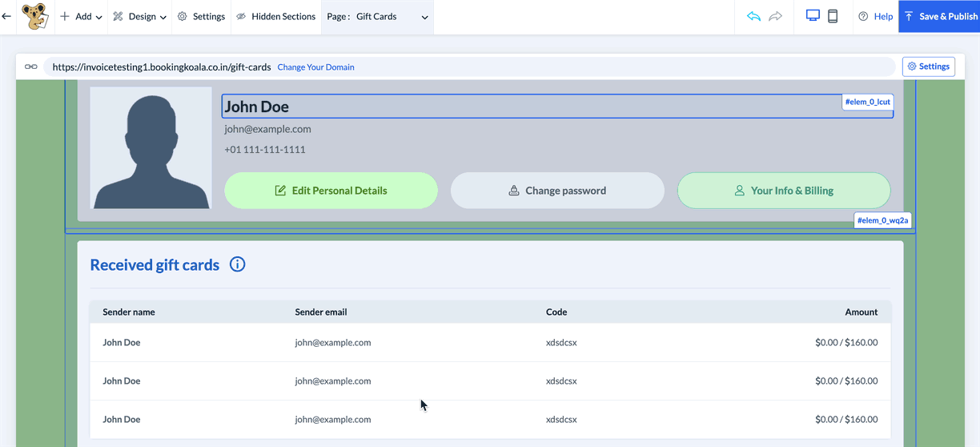Click the Change password button

(x=557, y=191)
